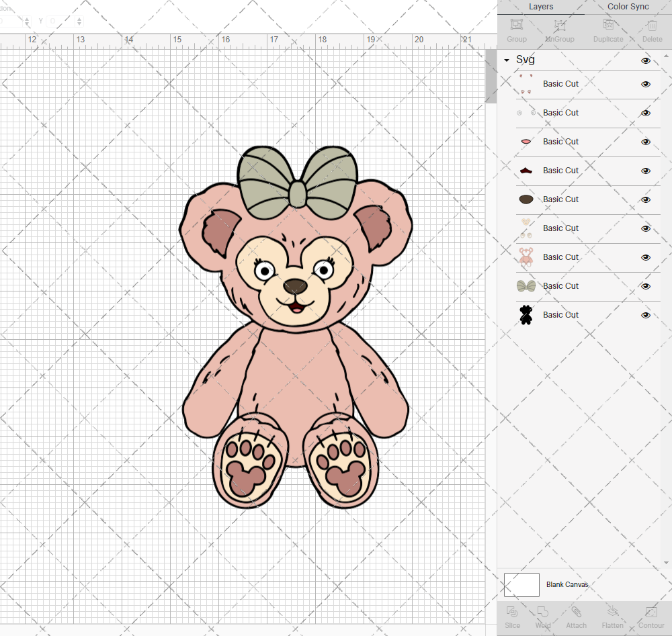Select the pink bear body layer thumbnail
This screenshot has width=672, height=636.
pyautogui.click(x=526, y=257)
